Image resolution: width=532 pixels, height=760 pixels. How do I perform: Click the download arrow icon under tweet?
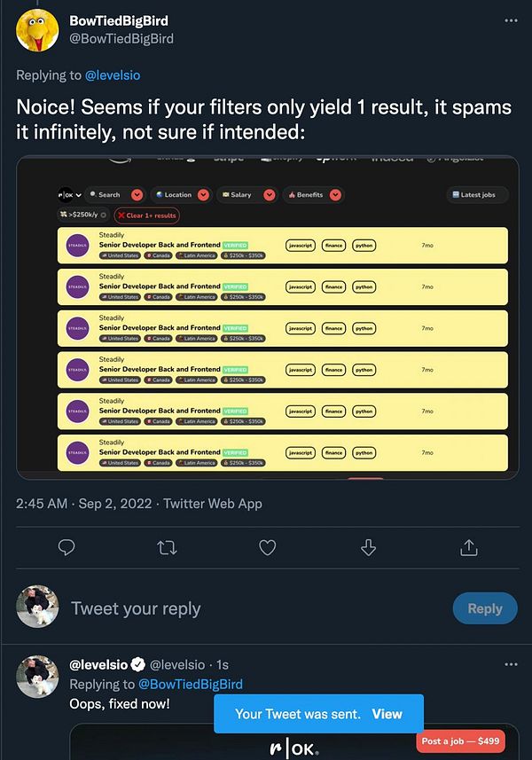coord(368,548)
